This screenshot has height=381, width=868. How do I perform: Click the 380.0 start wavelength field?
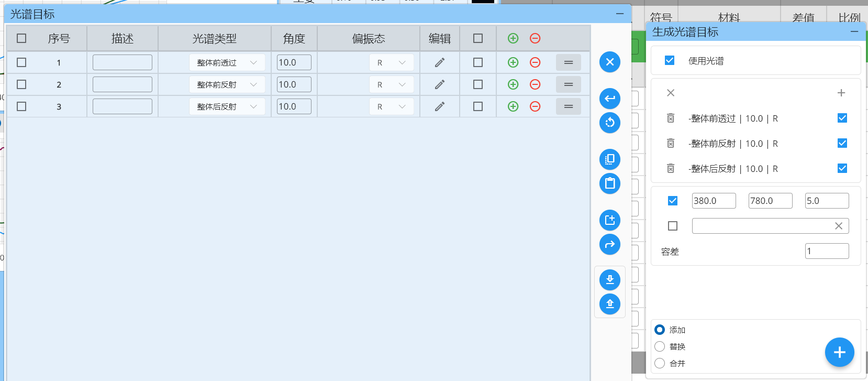point(714,201)
